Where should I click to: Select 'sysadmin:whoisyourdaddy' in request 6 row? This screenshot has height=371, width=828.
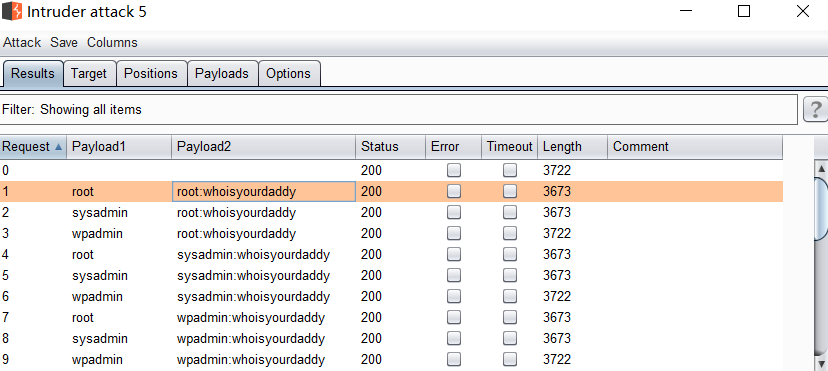pos(253,297)
